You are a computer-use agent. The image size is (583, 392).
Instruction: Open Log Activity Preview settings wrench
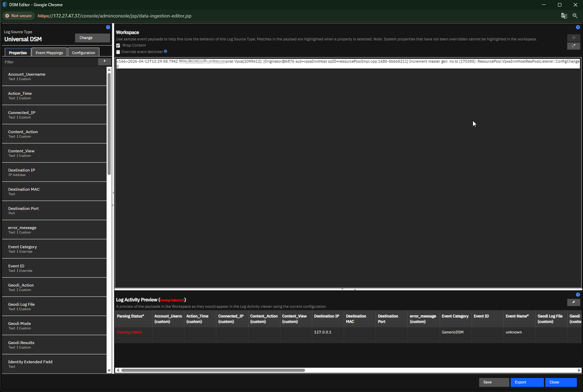coord(573,302)
